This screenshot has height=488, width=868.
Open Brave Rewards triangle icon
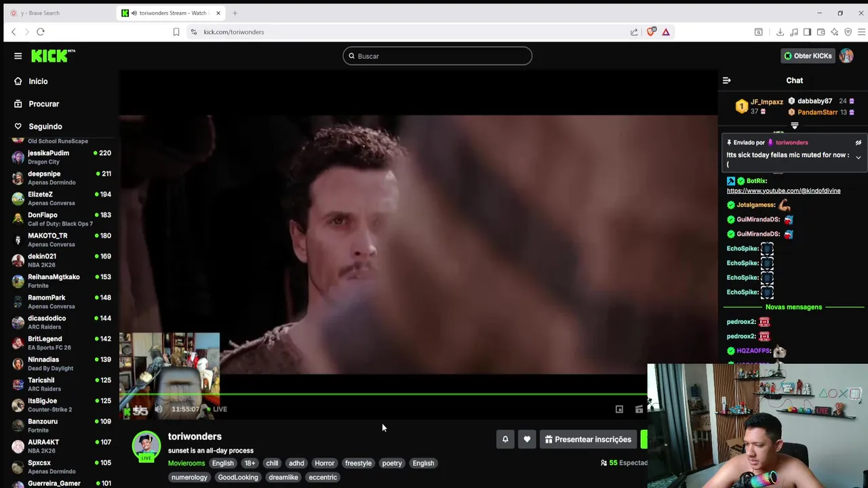[x=666, y=32]
